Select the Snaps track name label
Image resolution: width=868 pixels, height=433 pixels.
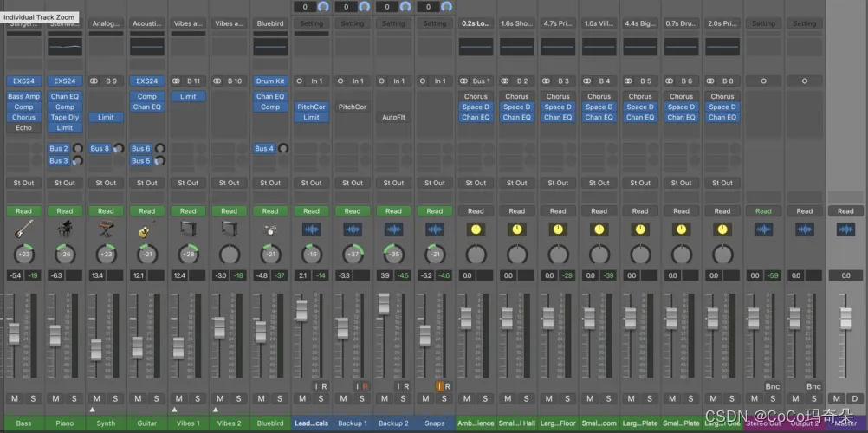(x=435, y=423)
